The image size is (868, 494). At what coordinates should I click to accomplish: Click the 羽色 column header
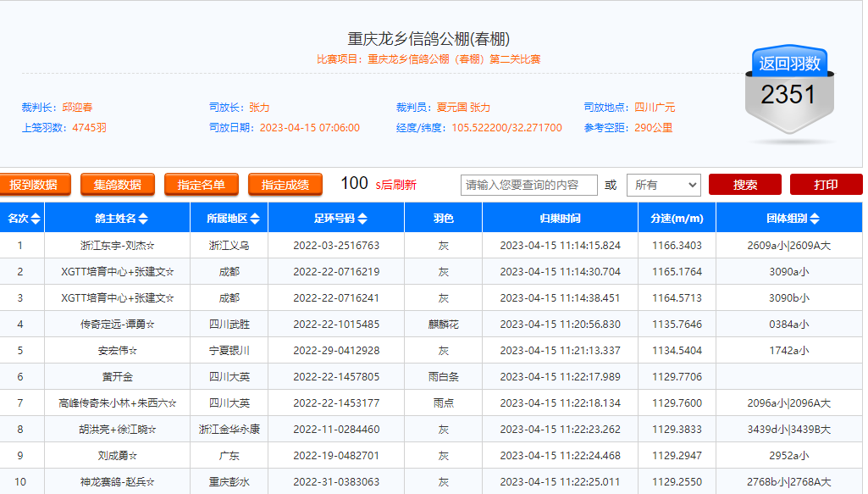pos(443,219)
